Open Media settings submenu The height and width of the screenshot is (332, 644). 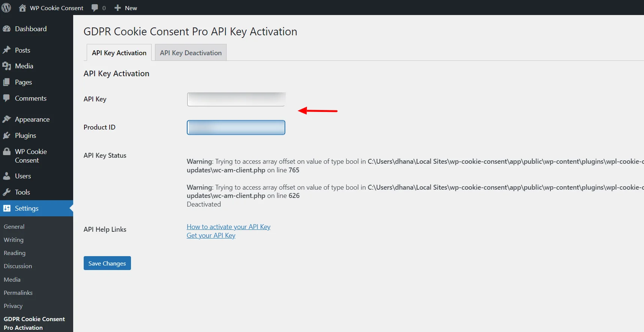click(12, 280)
